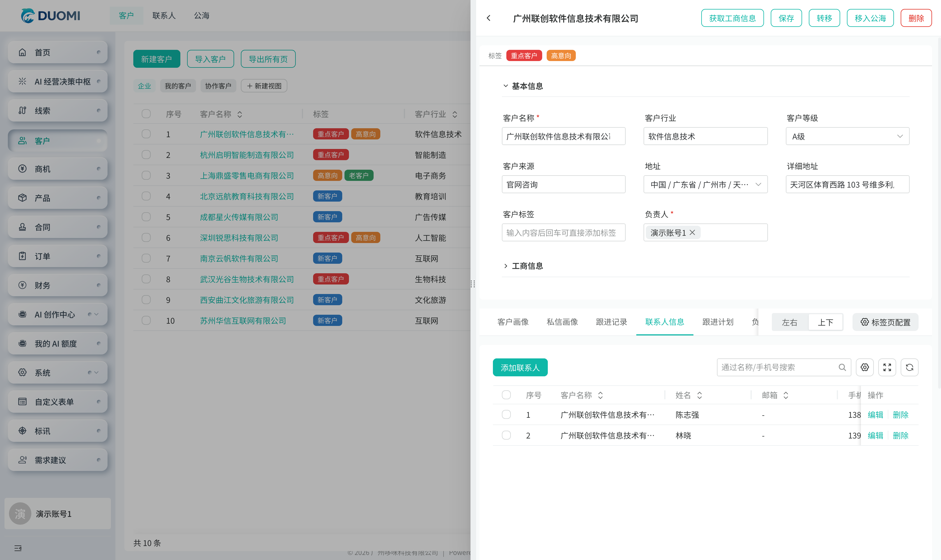This screenshot has height=560, width=941.
Task: Sort the 客户名称 column in customer list
Action: [240, 114]
